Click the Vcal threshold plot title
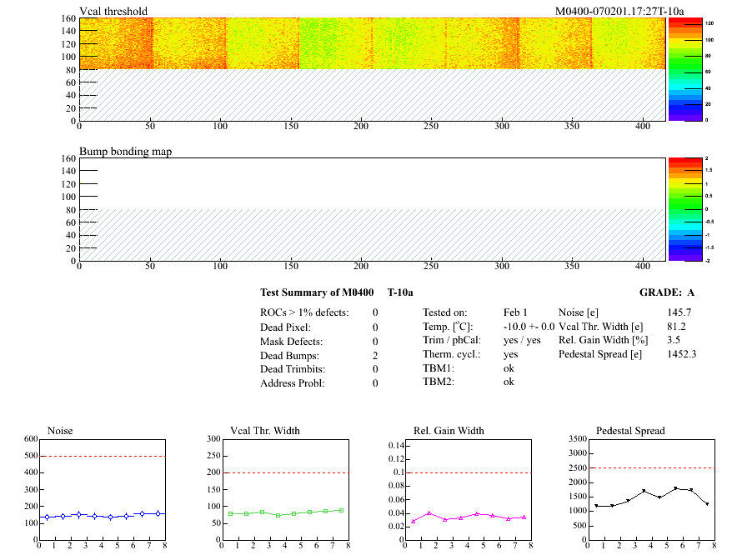Image resolution: width=747 pixels, height=560 pixels. coord(113,12)
